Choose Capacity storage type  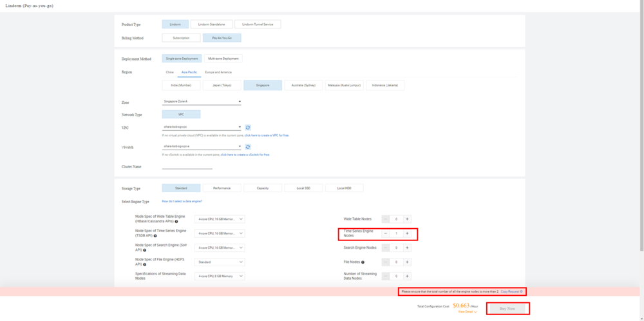[x=263, y=188]
